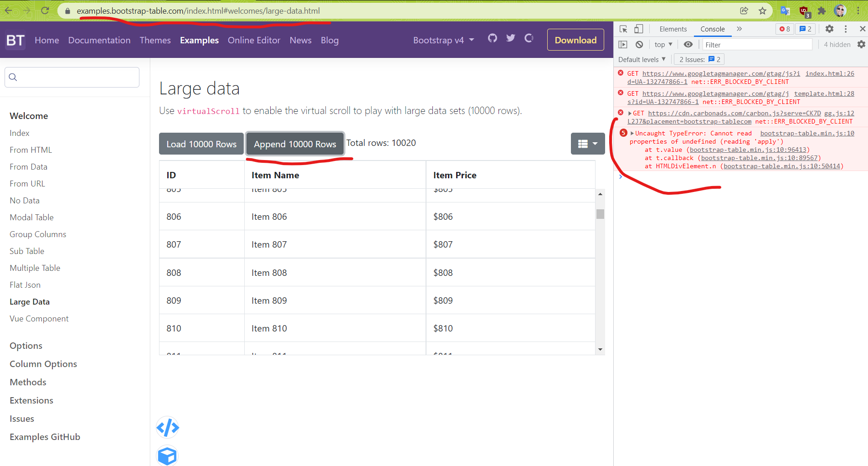
Task: Clear the console output
Action: click(640, 44)
